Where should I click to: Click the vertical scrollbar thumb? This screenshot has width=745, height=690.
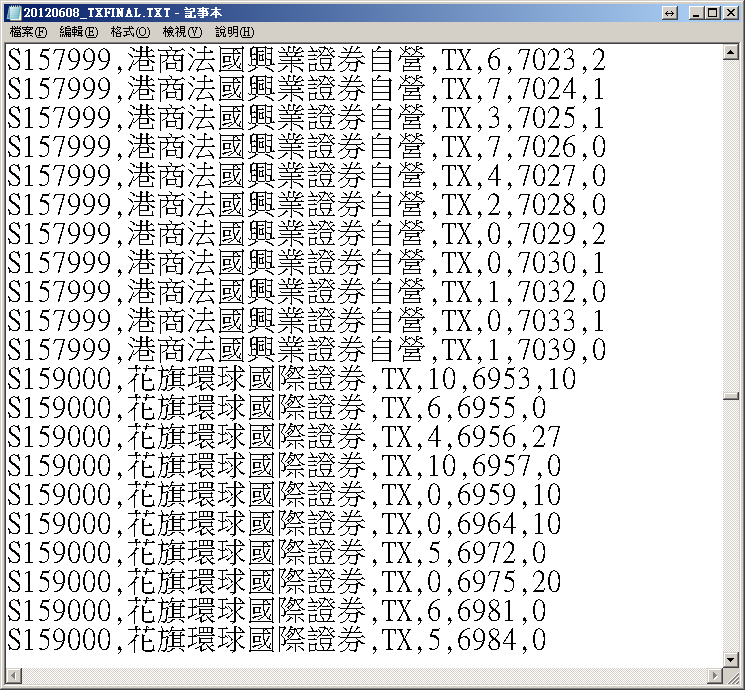pyautogui.click(x=731, y=395)
